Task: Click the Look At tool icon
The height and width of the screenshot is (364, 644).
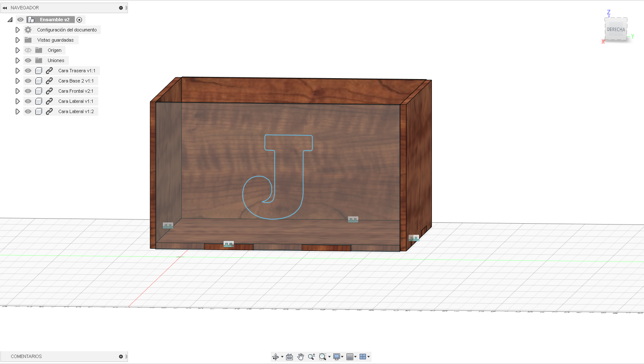Action: click(289, 357)
